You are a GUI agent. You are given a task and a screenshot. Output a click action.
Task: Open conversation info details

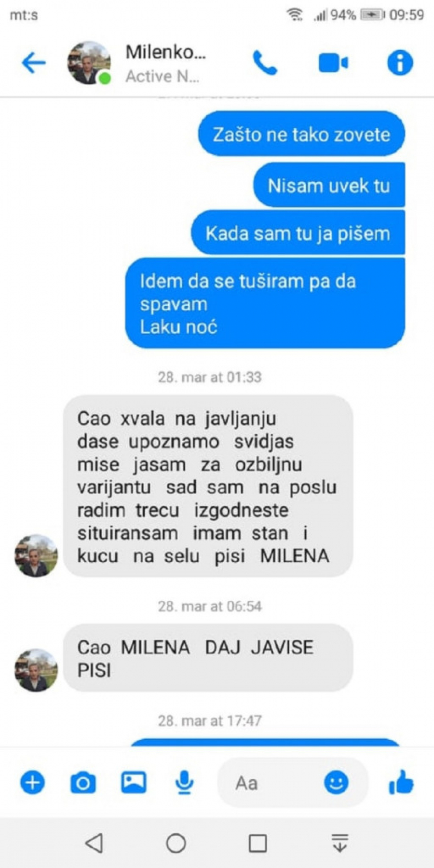[400, 63]
